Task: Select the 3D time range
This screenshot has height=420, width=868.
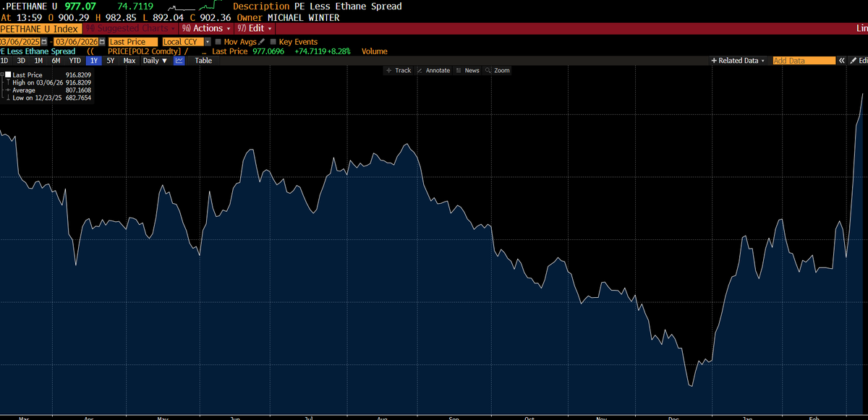Action: pyautogui.click(x=21, y=61)
